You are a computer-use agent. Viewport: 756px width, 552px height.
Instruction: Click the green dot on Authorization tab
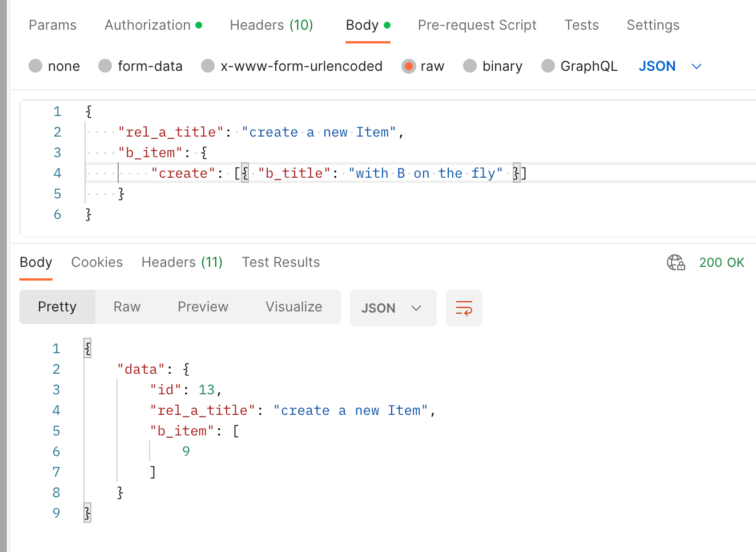(x=198, y=24)
